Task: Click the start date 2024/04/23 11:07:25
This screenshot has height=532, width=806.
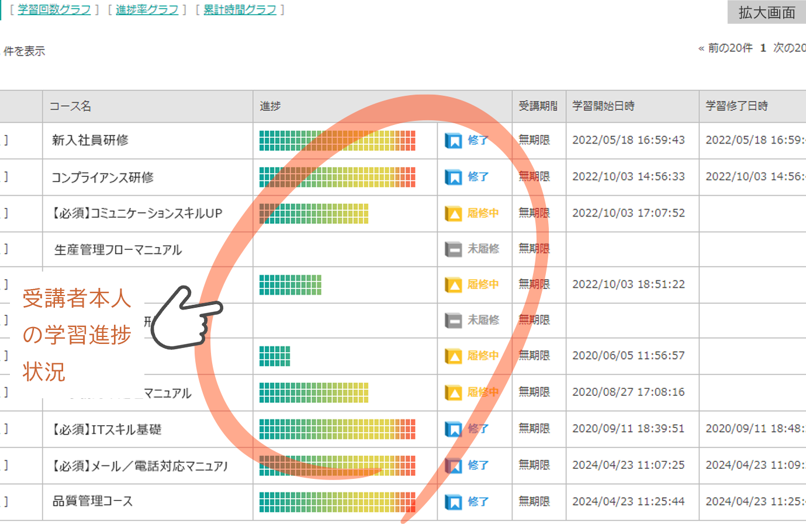Action: coord(628,465)
